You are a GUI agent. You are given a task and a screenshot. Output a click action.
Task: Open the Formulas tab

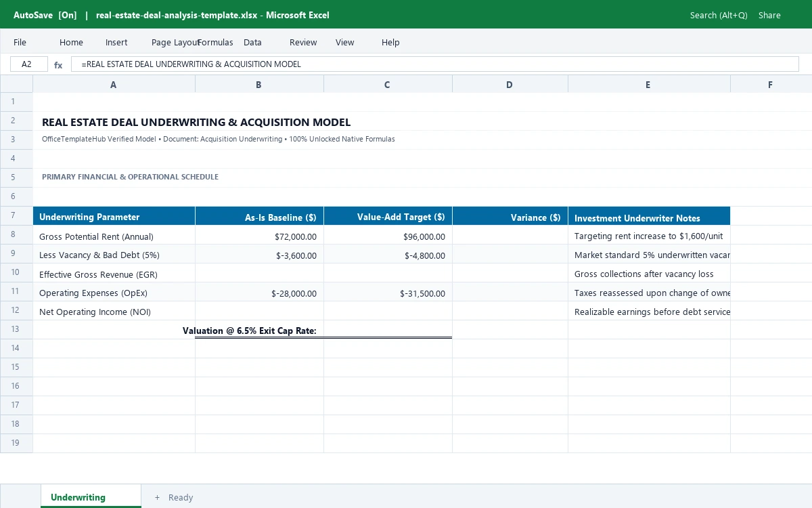[215, 42]
